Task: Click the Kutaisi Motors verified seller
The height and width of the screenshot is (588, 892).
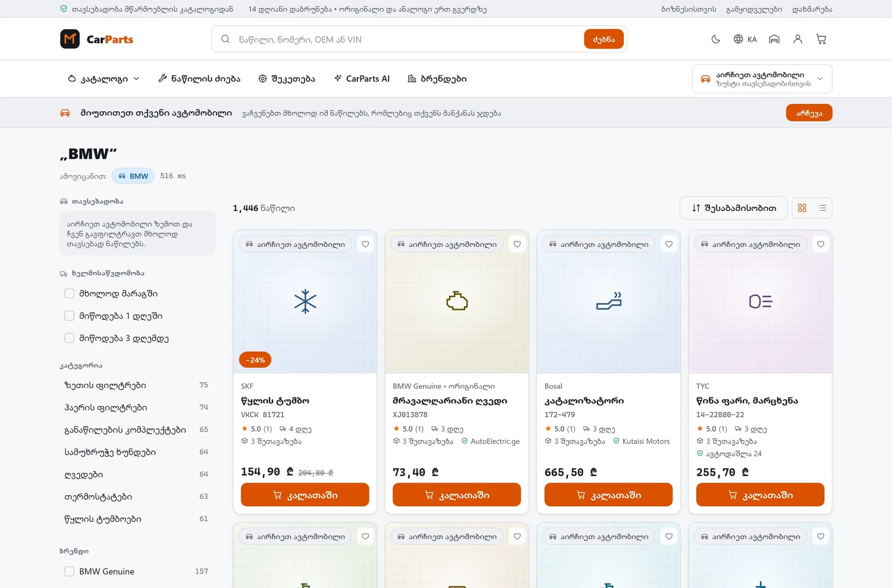Action: [x=641, y=441]
